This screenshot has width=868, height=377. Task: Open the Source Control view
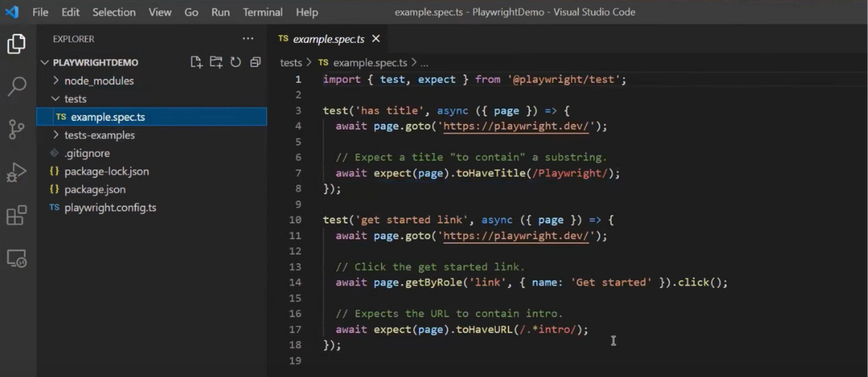point(17,130)
